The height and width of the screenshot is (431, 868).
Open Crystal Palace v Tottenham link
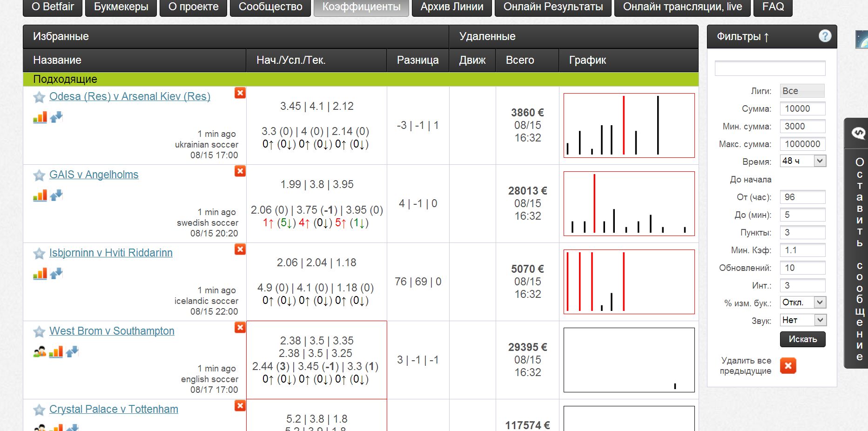tap(114, 409)
